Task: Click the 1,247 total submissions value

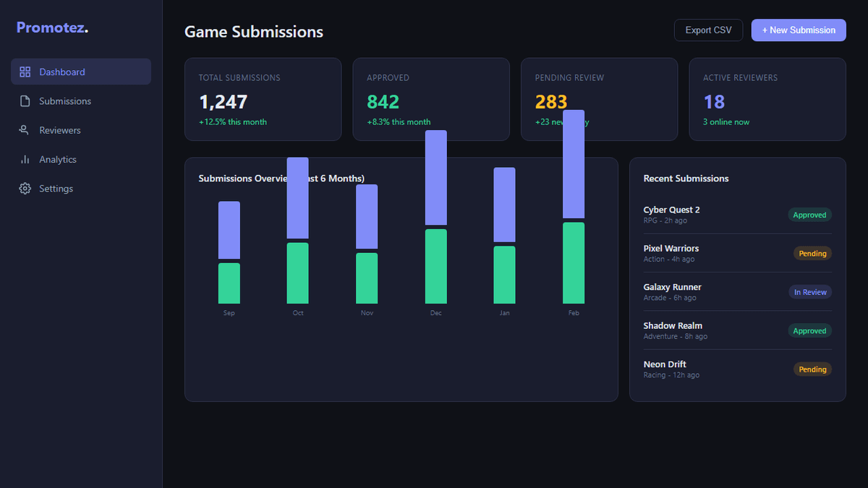Action: click(x=223, y=102)
